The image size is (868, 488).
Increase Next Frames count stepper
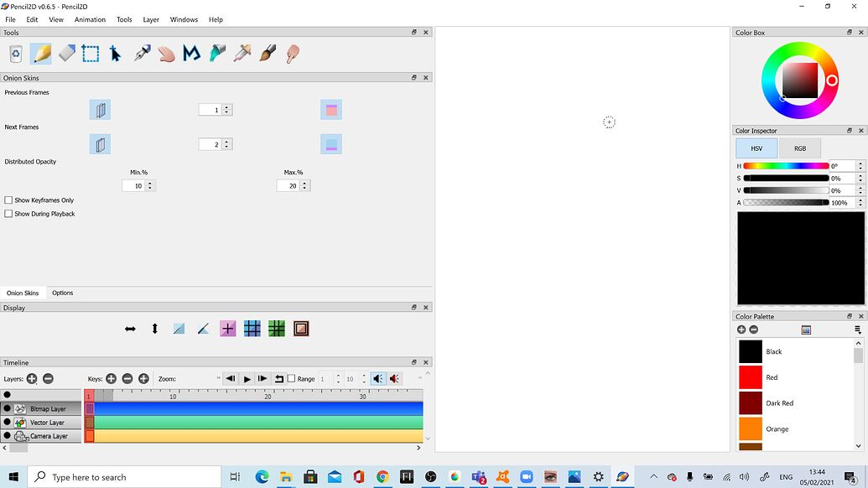tap(226, 142)
